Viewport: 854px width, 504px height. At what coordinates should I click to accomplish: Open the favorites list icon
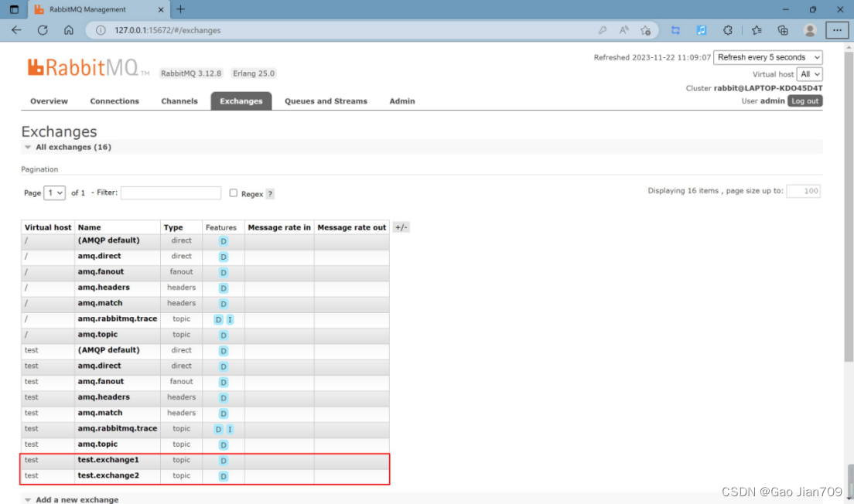757,30
